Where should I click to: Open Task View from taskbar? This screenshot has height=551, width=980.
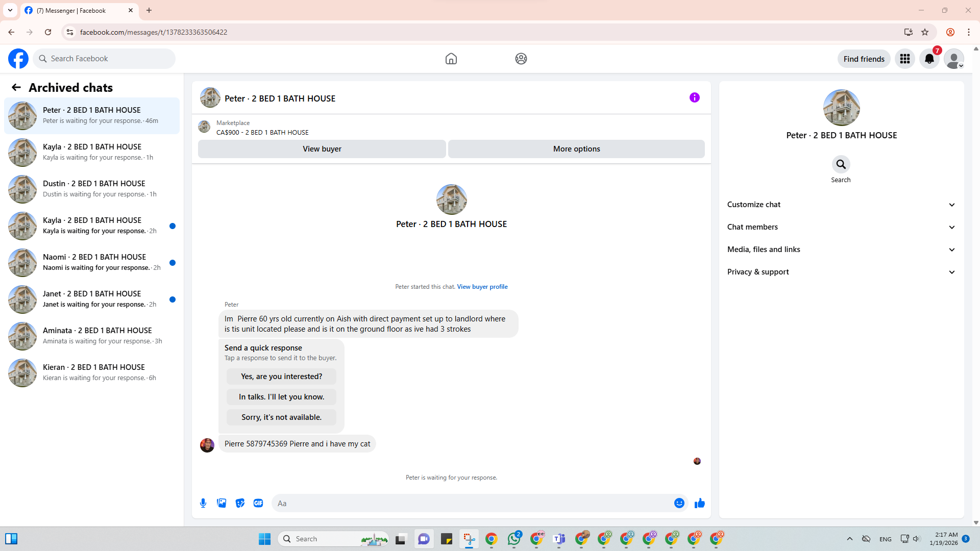[x=401, y=539]
